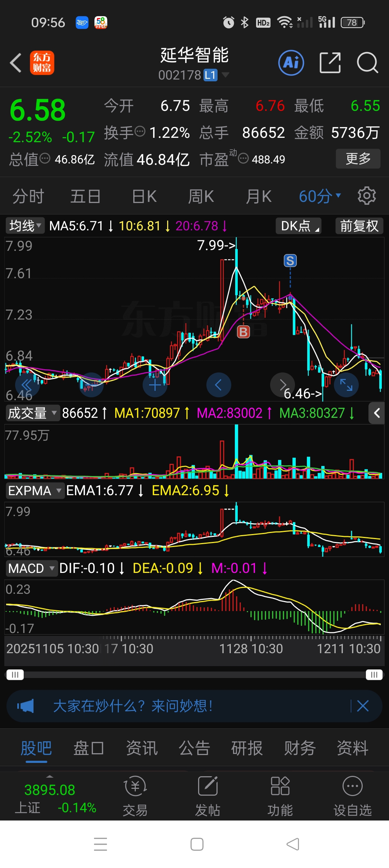Screen dimensions: 389x868
Task: Open the 公告 tab
Action: coord(194,749)
